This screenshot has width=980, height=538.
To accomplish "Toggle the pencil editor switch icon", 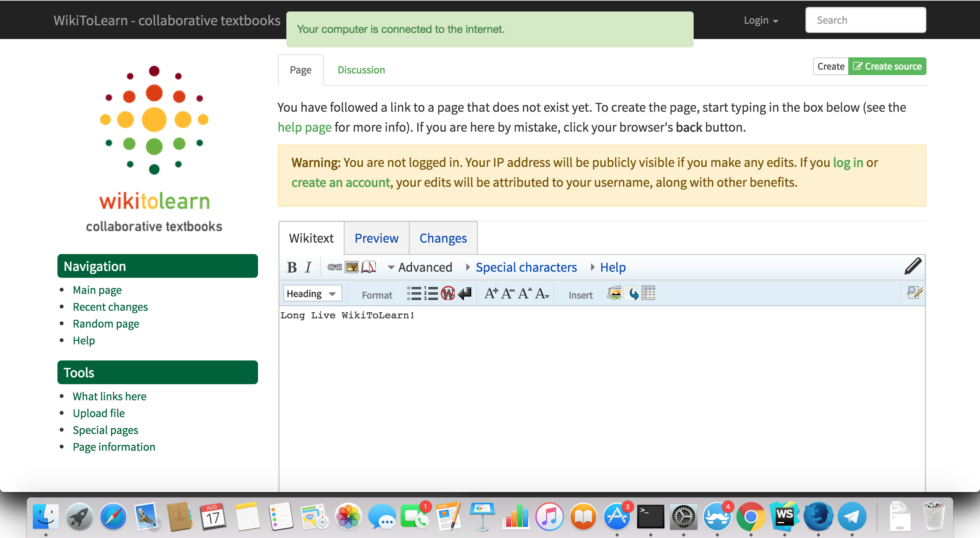I will point(913,266).
